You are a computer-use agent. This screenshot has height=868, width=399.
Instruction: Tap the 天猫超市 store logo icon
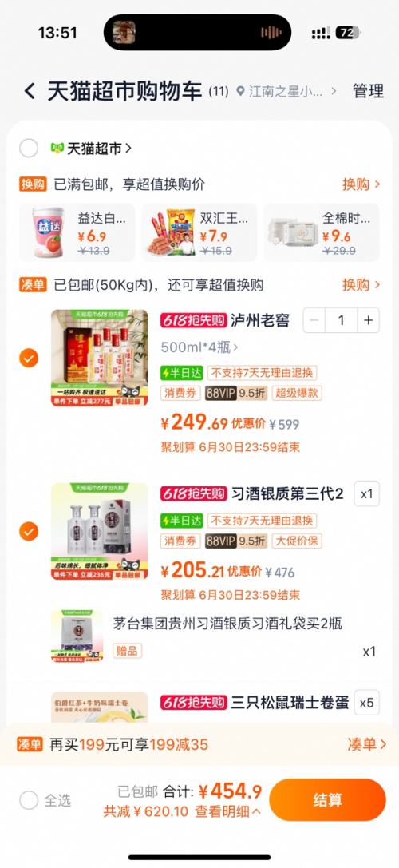57,149
